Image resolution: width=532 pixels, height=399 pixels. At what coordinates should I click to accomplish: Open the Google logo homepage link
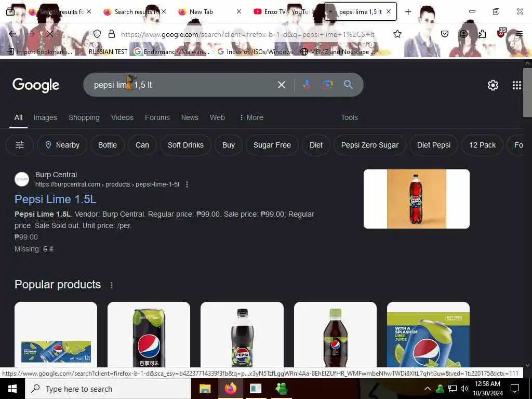tap(36, 85)
